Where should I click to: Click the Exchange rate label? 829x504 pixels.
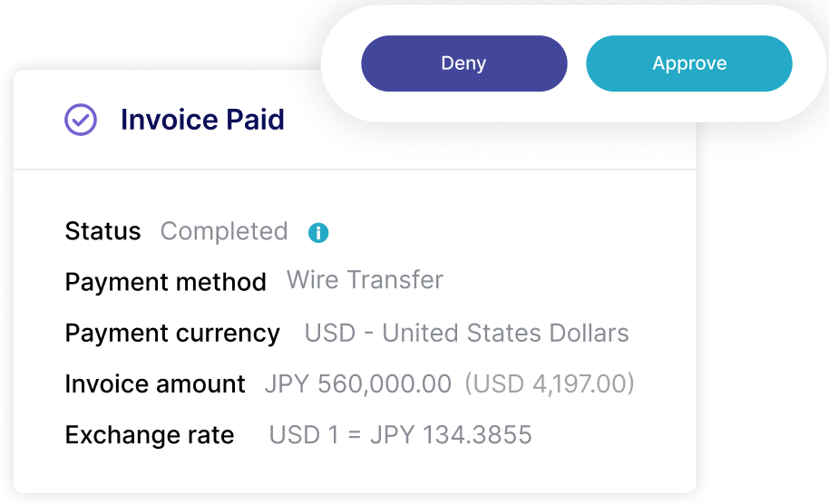click(x=150, y=435)
